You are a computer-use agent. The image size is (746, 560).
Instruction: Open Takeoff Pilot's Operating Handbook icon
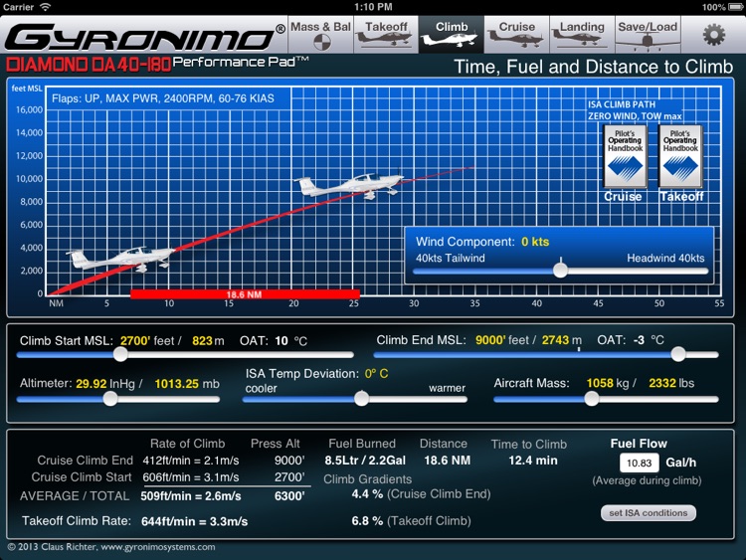680,156
